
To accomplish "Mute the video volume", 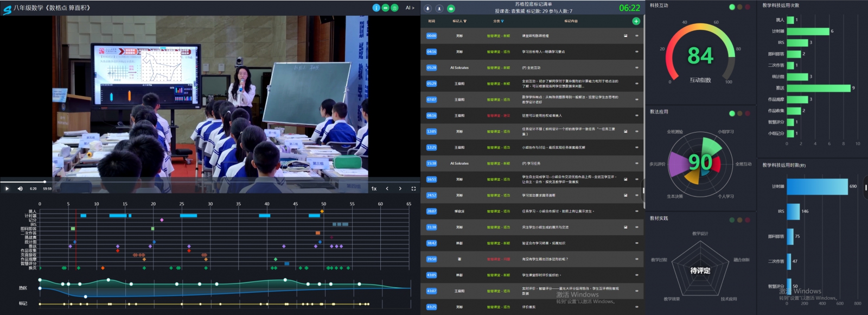I will [20, 188].
